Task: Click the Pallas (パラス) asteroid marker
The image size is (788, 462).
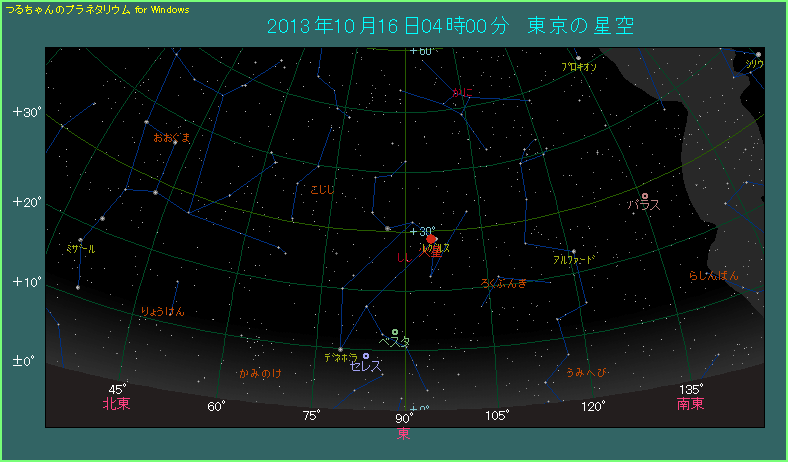Action: click(645, 196)
